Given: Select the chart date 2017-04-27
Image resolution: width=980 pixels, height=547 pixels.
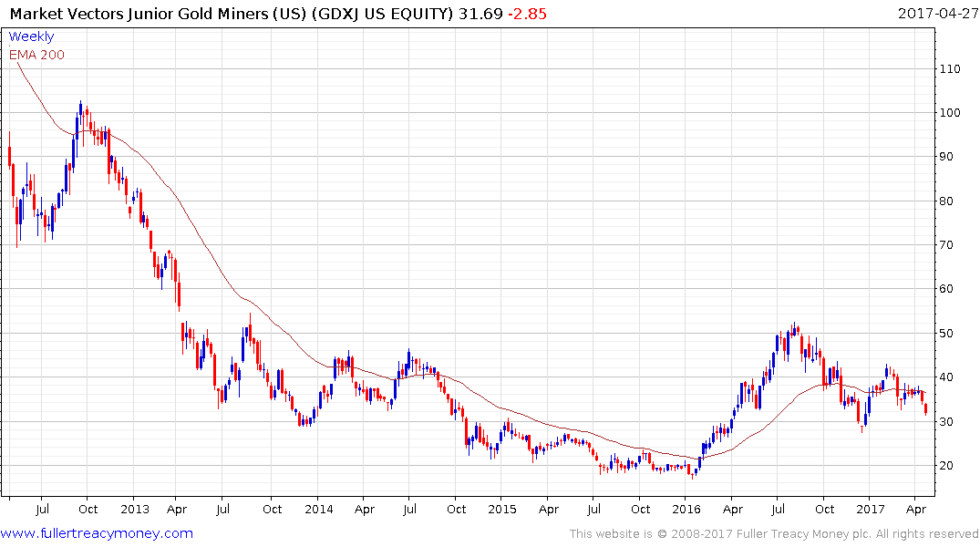Looking at the screenshot, I should [937, 14].
